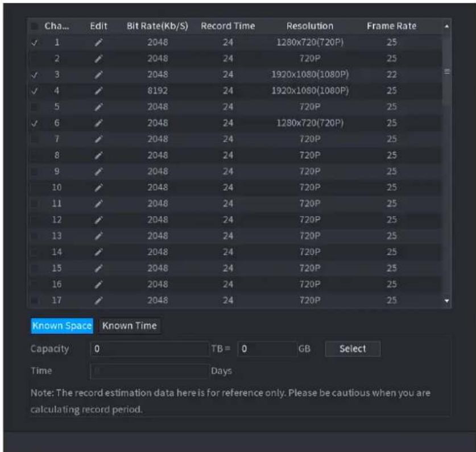
Task: Edit channel 7 with its pencil icon
Action: pos(98,139)
